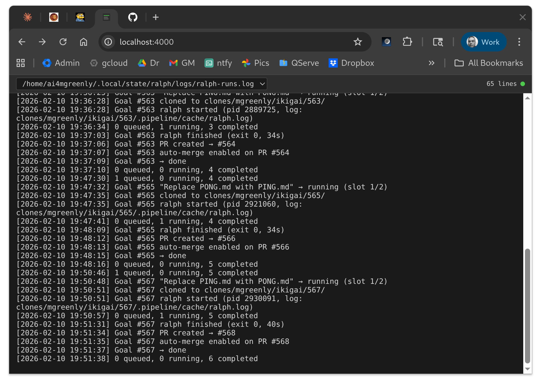Click the green status dot beside 65 lines
Image resolution: width=541 pixels, height=392 pixels.
tap(523, 84)
